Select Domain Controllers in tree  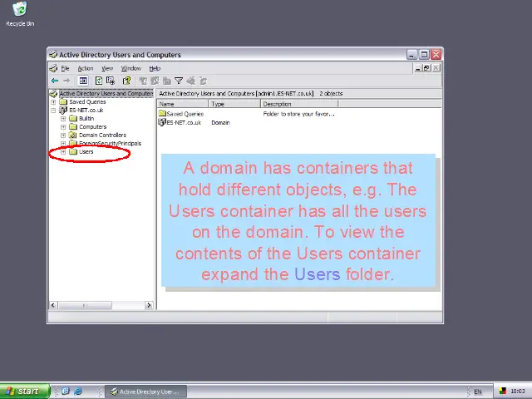[102, 135]
